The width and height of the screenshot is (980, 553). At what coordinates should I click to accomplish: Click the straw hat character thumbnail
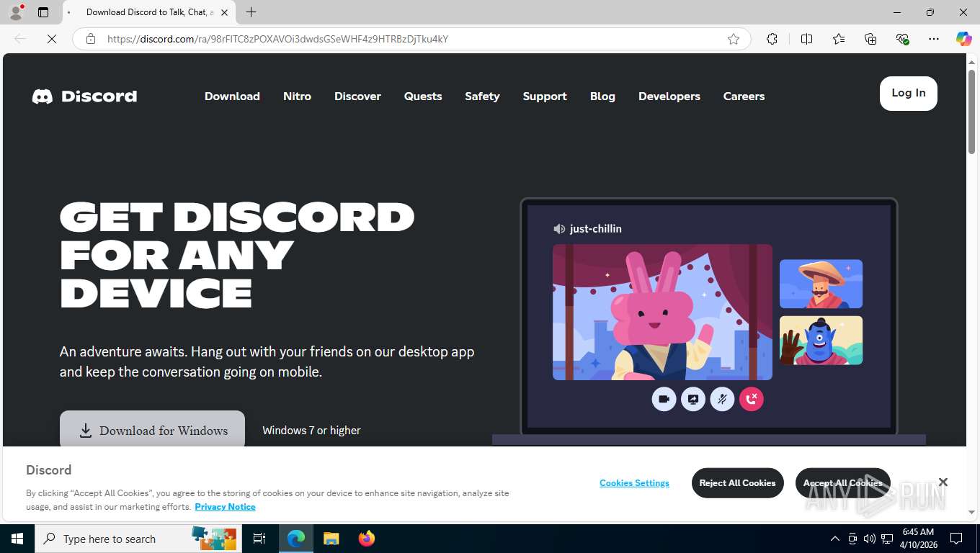coord(821,284)
